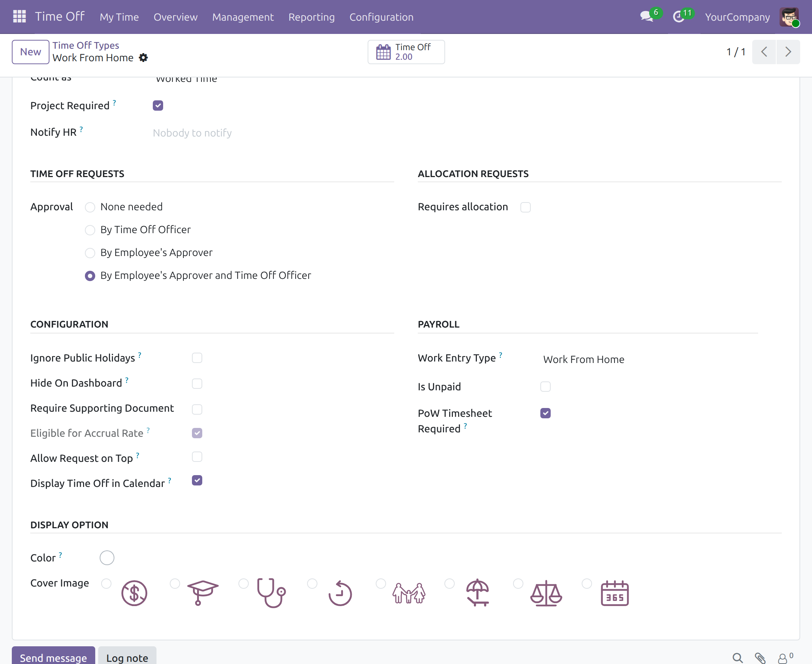The width and height of the screenshot is (812, 664).
Task: Select By Time Off Officer approval
Action: click(x=90, y=230)
